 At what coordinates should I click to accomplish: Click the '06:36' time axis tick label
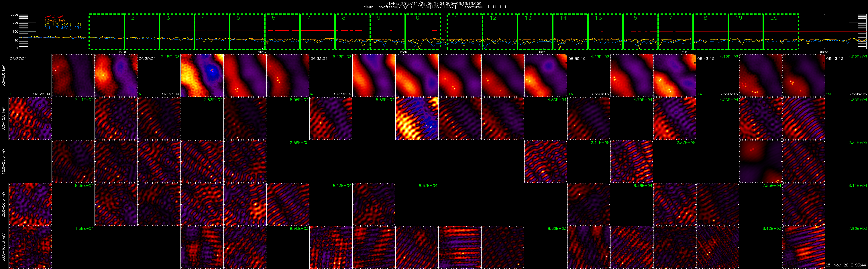tap(403, 52)
